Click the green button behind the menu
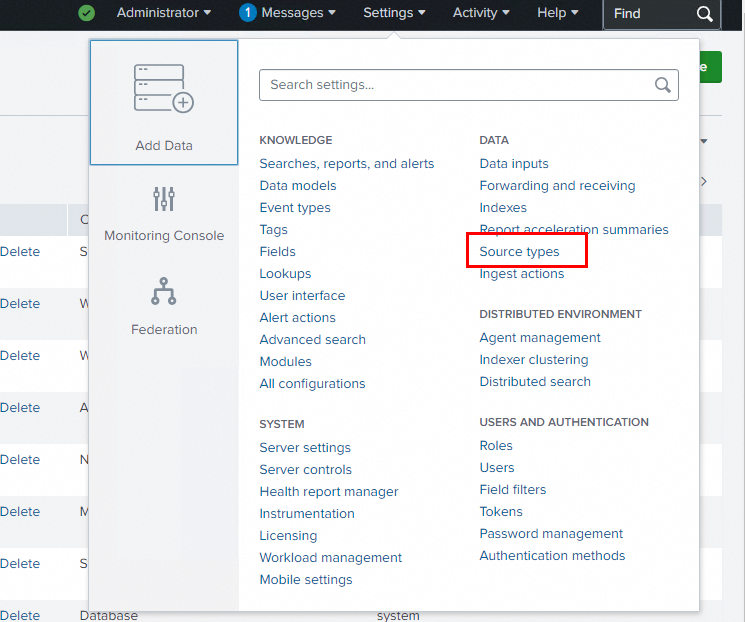This screenshot has height=622, width=745. pyautogui.click(x=710, y=67)
